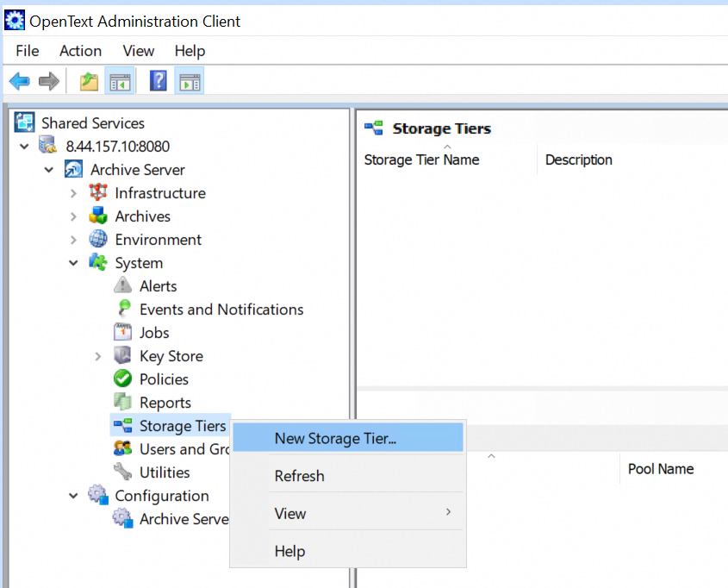Open the View submenu arrow in context menu

(x=448, y=512)
